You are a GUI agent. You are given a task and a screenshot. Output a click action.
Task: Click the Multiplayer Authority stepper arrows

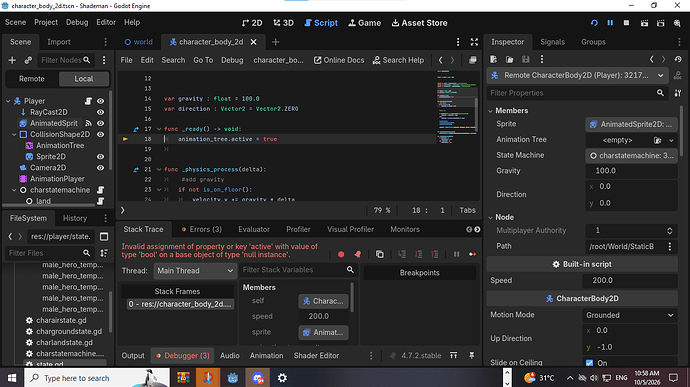pos(669,231)
